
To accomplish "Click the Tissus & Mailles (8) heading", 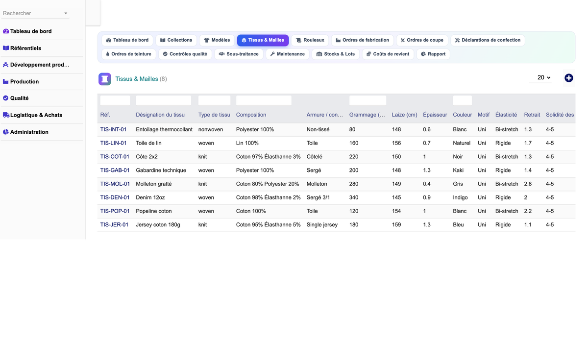I will click(141, 79).
